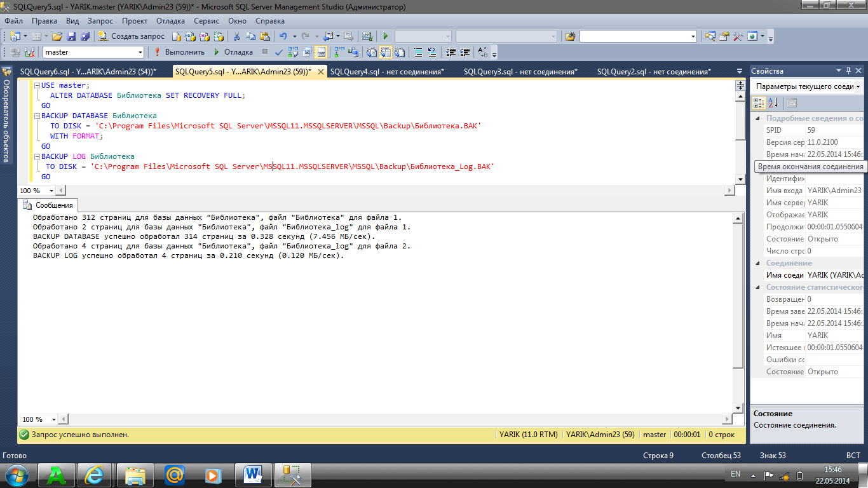Image resolution: width=868 pixels, height=488 pixels.
Task: Click the Open File folder icon in the toolbar
Action: click(x=57, y=36)
